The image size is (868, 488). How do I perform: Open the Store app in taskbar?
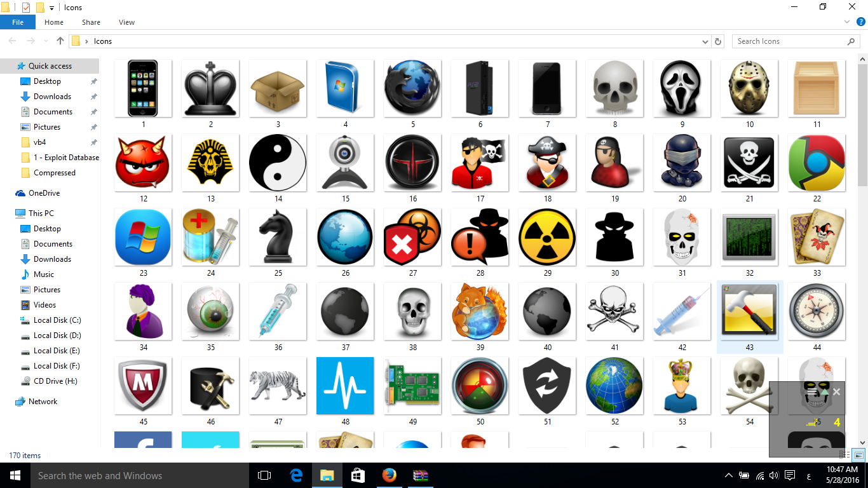tap(358, 475)
